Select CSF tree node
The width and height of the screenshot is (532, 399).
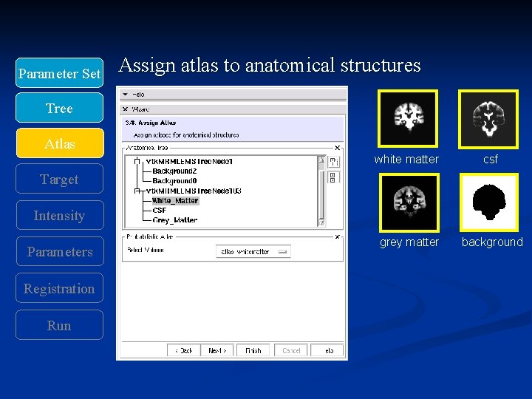(159, 211)
